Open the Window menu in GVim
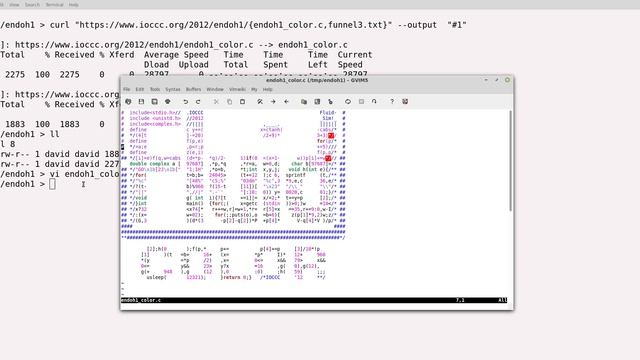The width and height of the screenshot is (640, 360). [x=215, y=89]
